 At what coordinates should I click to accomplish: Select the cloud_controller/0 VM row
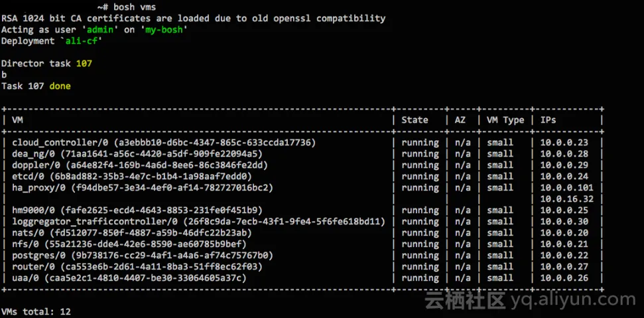pyautogui.click(x=163, y=143)
